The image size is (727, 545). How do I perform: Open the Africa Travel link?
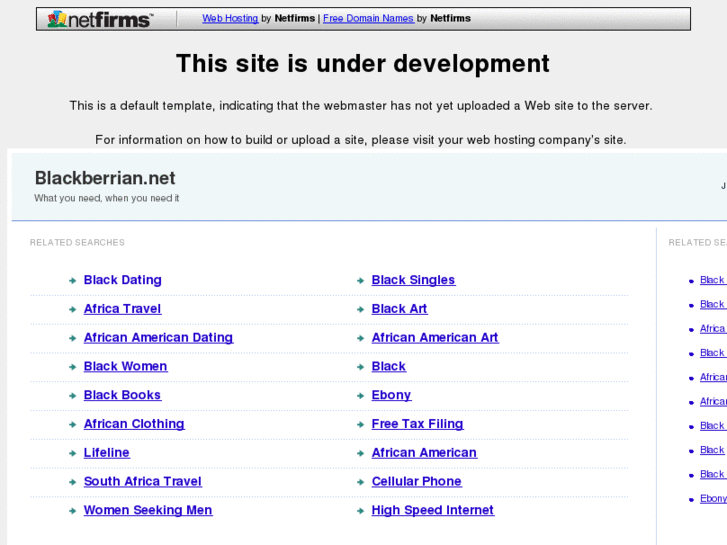click(122, 309)
